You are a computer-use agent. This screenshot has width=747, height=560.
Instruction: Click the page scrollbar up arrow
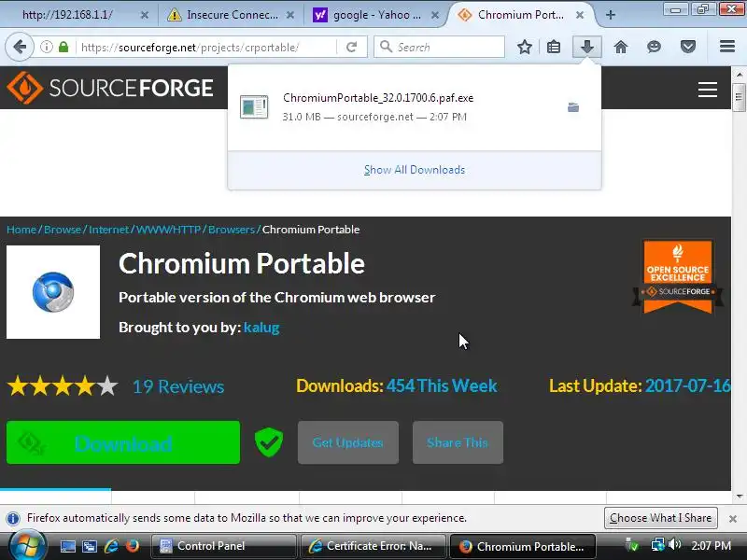pos(739,75)
